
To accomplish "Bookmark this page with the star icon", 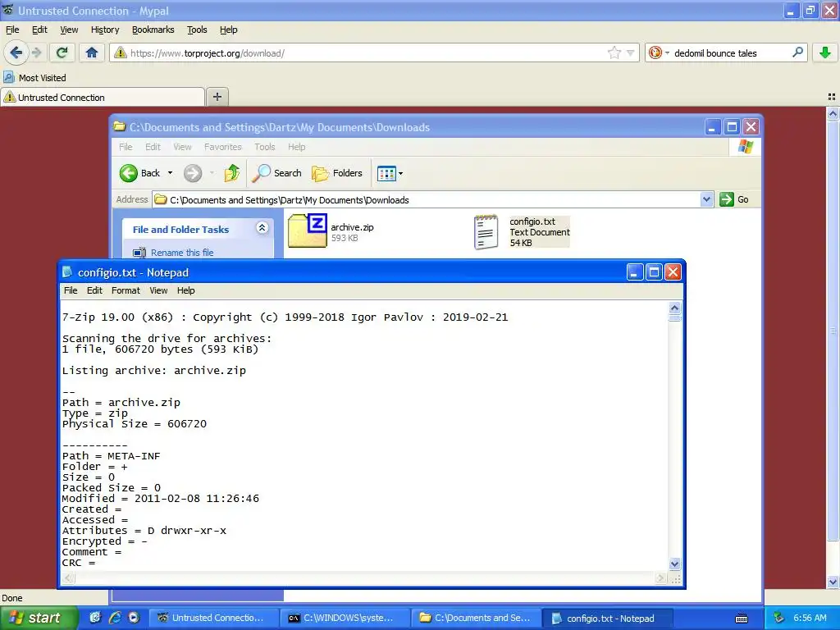I will click(x=614, y=52).
